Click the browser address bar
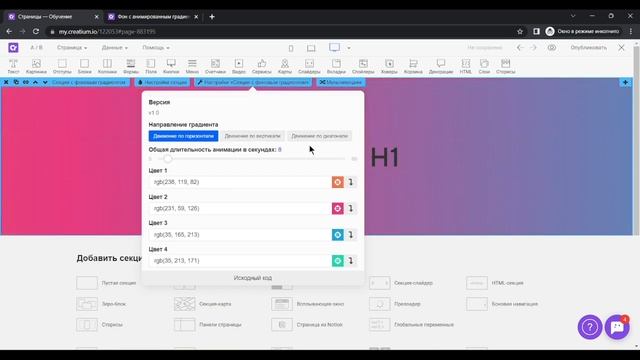 click(x=282, y=31)
